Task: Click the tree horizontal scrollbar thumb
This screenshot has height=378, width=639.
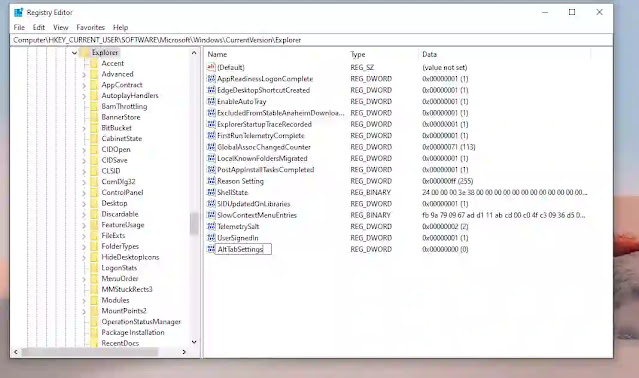Action: [90, 352]
